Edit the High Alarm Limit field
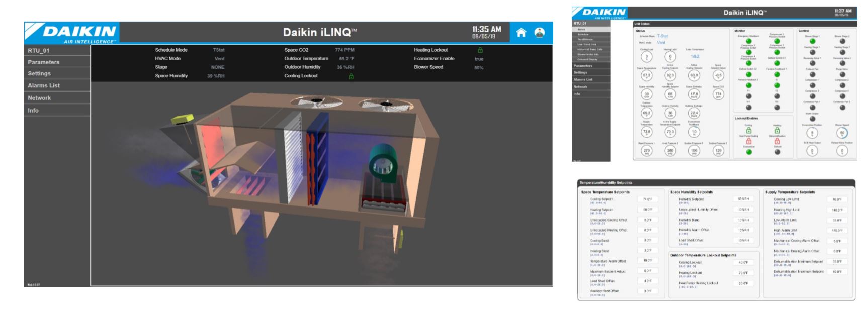Viewport: 868px width, 310px height. [x=837, y=231]
